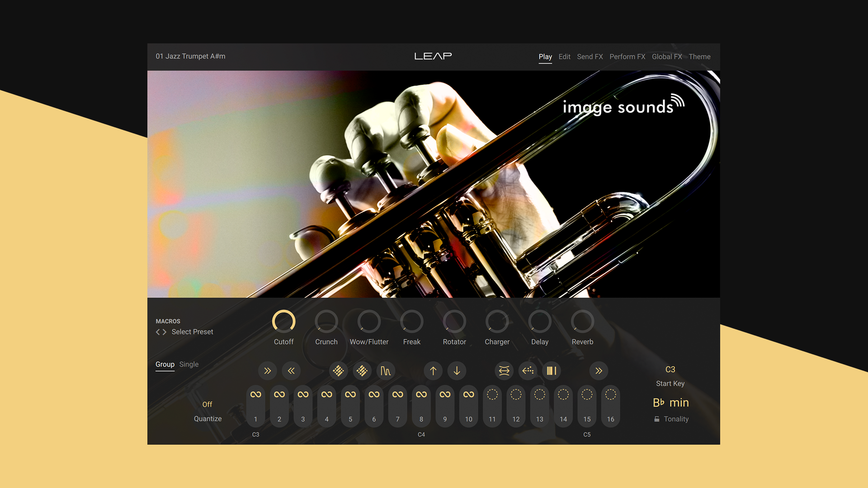This screenshot has height=488, width=868.
Task: Click the Tonality lock icon
Action: tap(656, 419)
